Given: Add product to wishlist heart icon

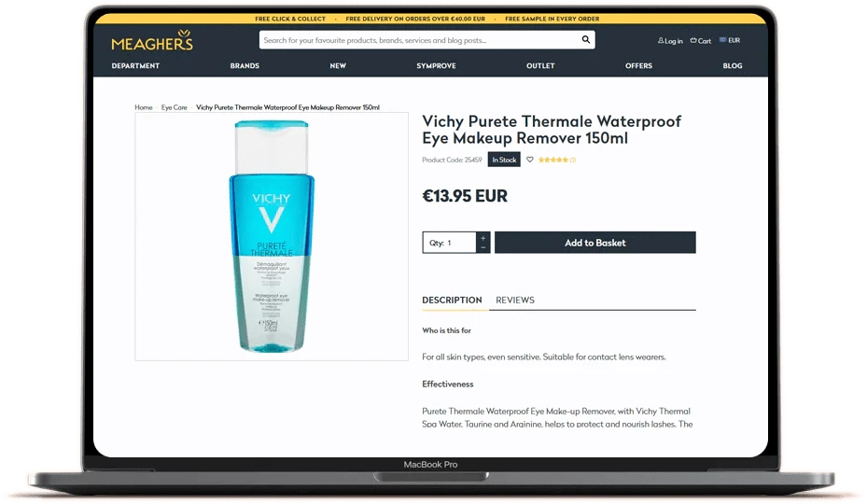Looking at the screenshot, I should pyautogui.click(x=530, y=160).
